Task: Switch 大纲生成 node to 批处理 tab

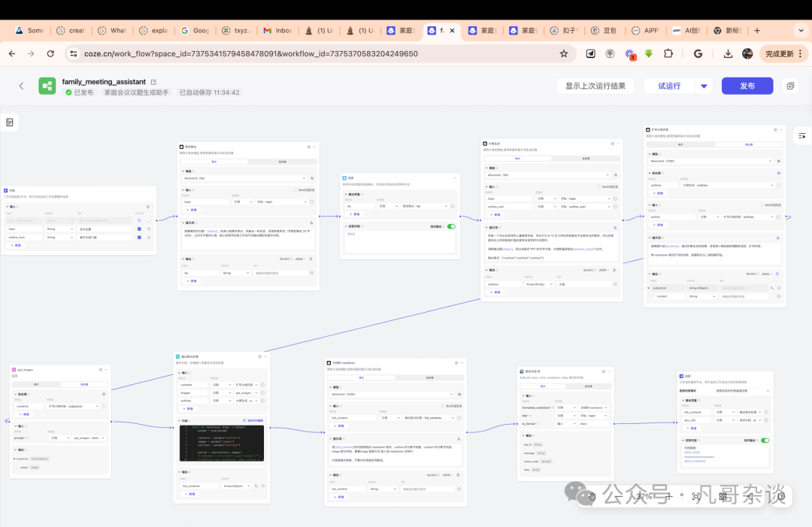Action: click(x=586, y=159)
